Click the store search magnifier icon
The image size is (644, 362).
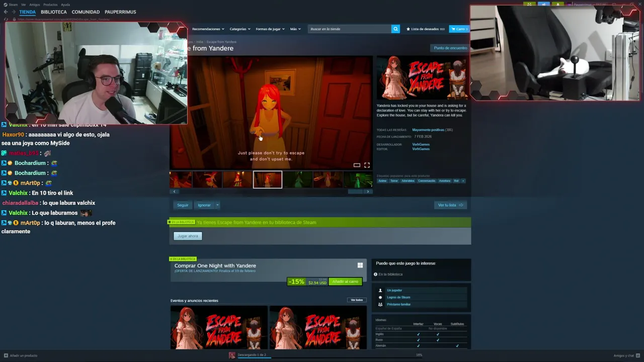pos(395,29)
